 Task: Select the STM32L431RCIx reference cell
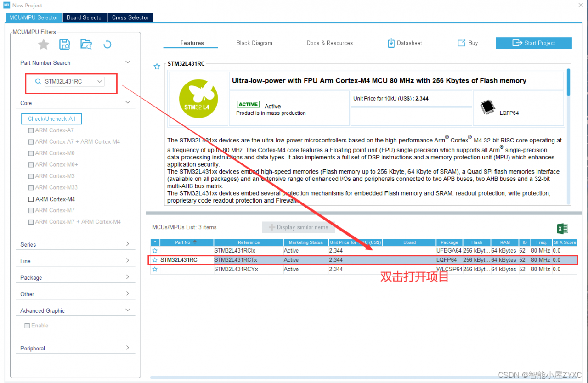coord(249,251)
